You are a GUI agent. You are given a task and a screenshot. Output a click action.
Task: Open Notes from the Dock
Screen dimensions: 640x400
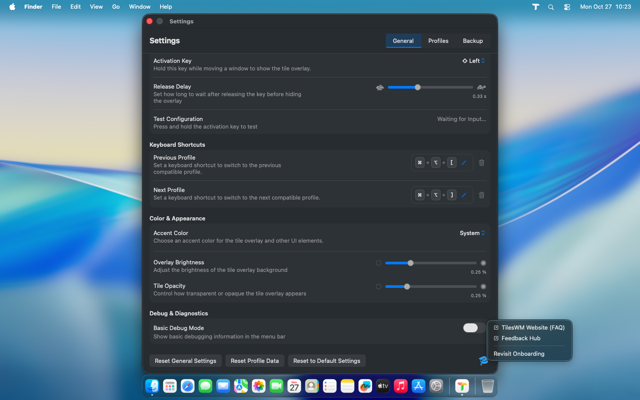pyautogui.click(x=347, y=386)
